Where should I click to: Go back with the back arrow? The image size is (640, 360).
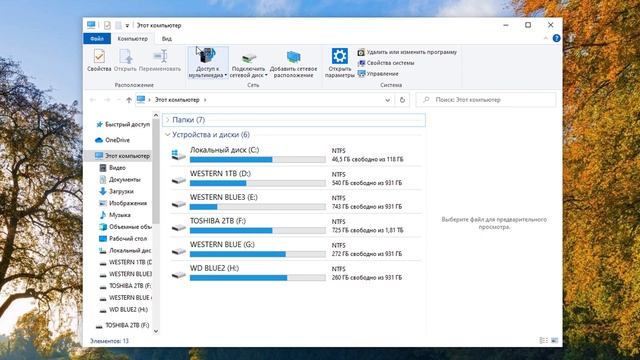93,100
